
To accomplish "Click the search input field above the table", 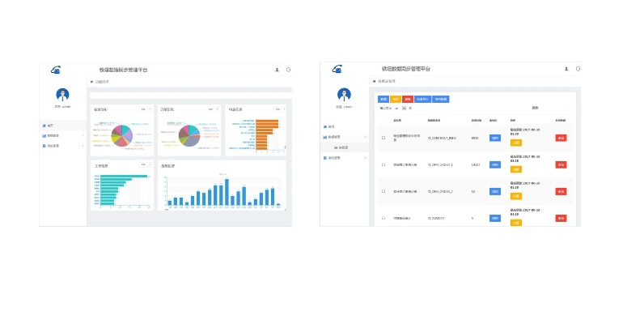I will click(x=550, y=108).
